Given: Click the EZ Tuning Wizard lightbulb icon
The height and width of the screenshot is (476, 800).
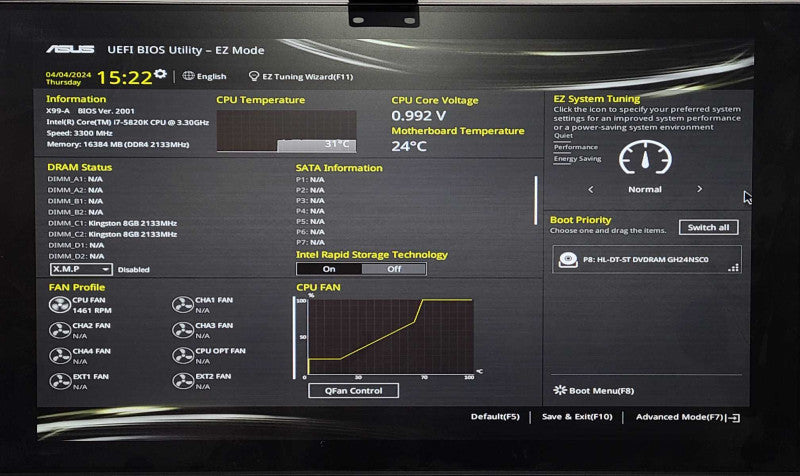Looking at the screenshot, I should [x=254, y=76].
